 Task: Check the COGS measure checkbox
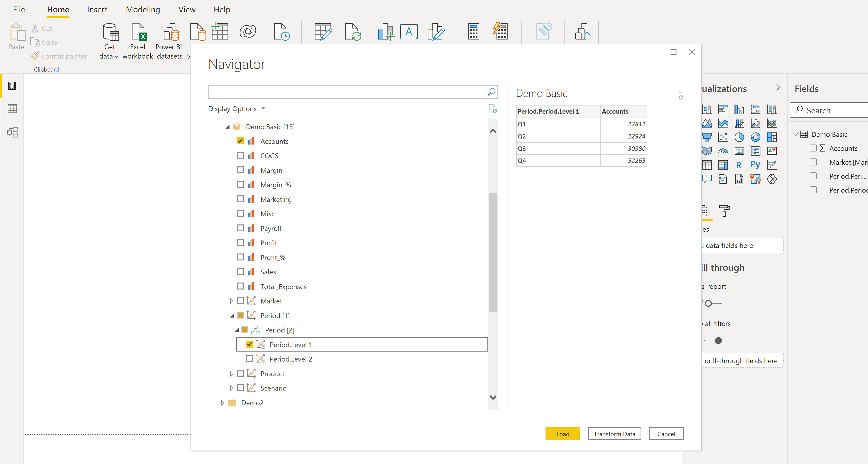[x=240, y=156]
